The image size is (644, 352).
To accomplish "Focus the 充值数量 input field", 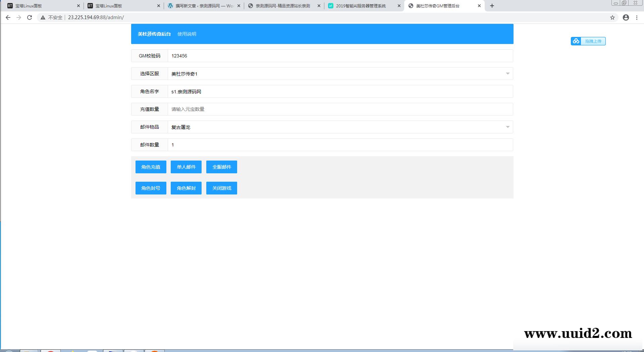I will (340, 109).
